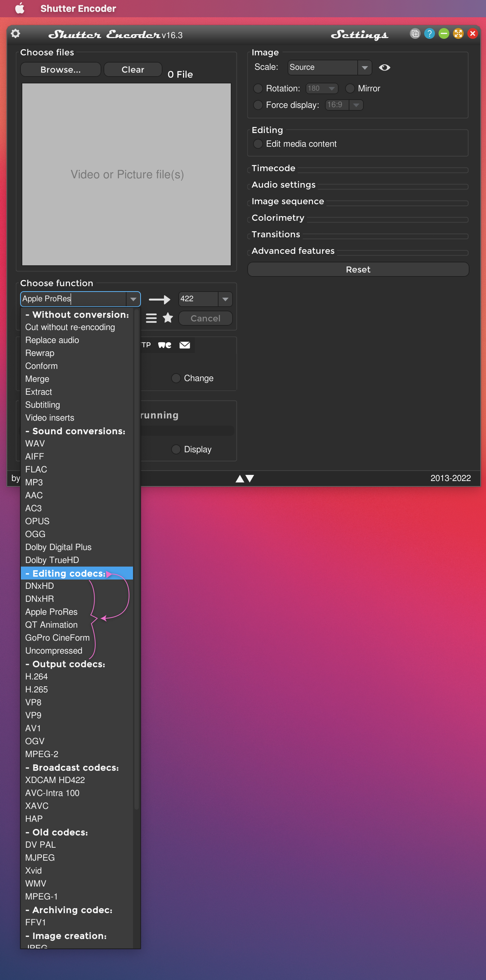Choose Subtitling function
The image size is (486, 980).
click(x=77, y=405)
